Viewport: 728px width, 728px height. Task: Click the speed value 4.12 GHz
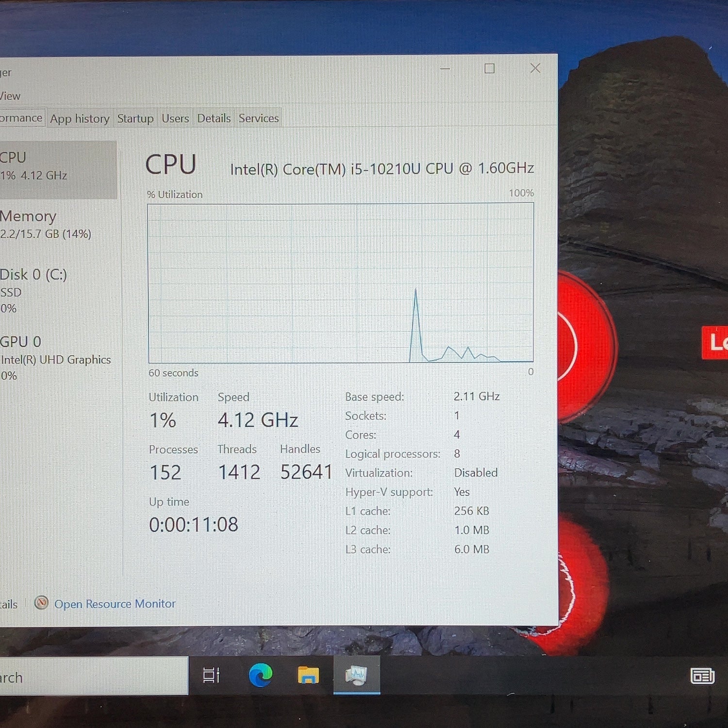(x=258, y=420)
